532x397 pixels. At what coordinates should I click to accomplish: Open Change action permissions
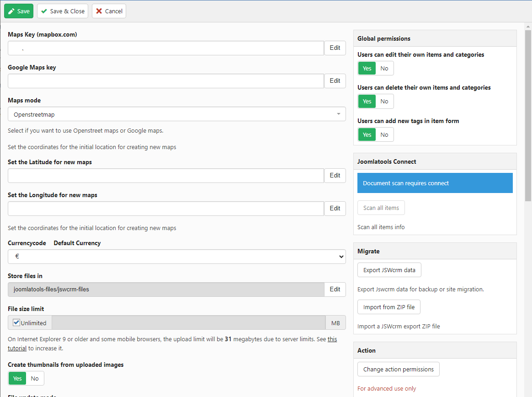click(x=398, y=369)
